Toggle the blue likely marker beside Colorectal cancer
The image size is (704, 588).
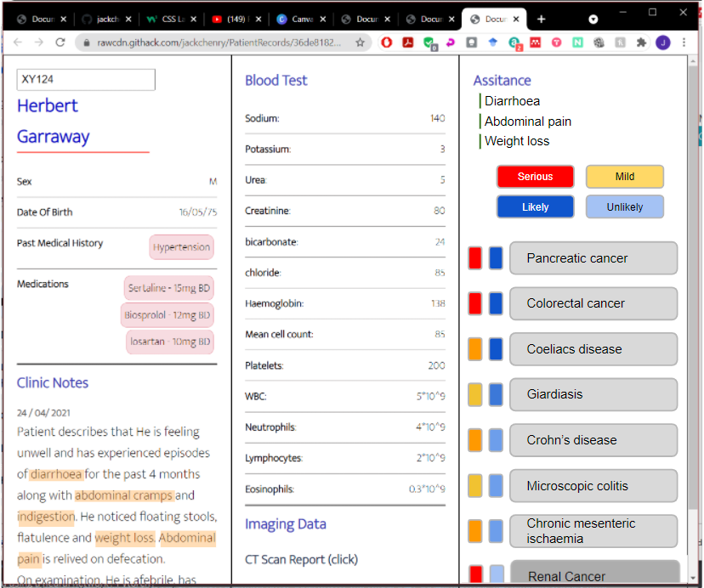(494, 303)
